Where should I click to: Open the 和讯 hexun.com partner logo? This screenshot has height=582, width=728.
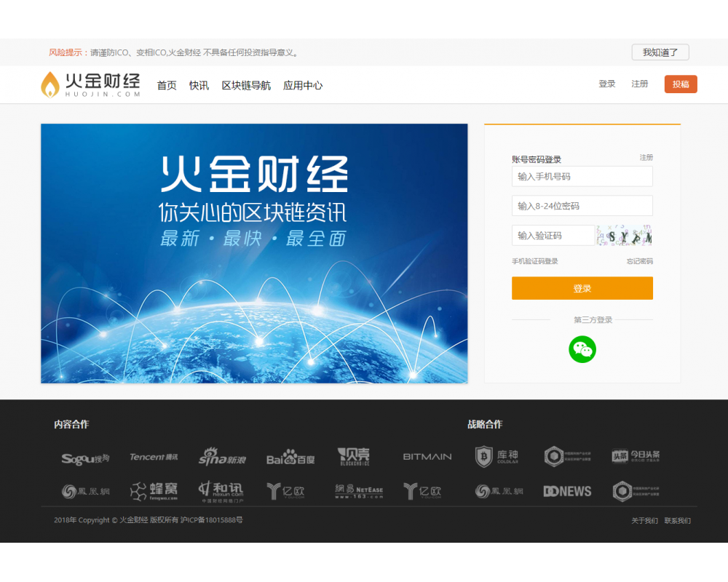coord(221,492)
